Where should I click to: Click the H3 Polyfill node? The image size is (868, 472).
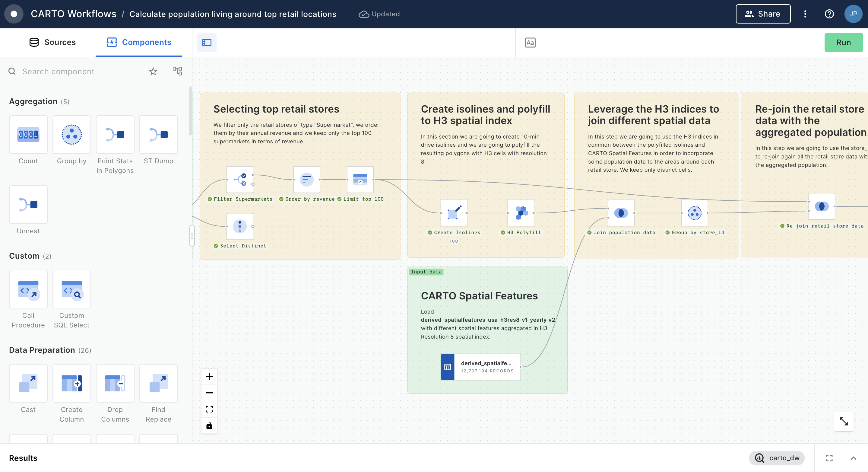(x=521, y=213)
